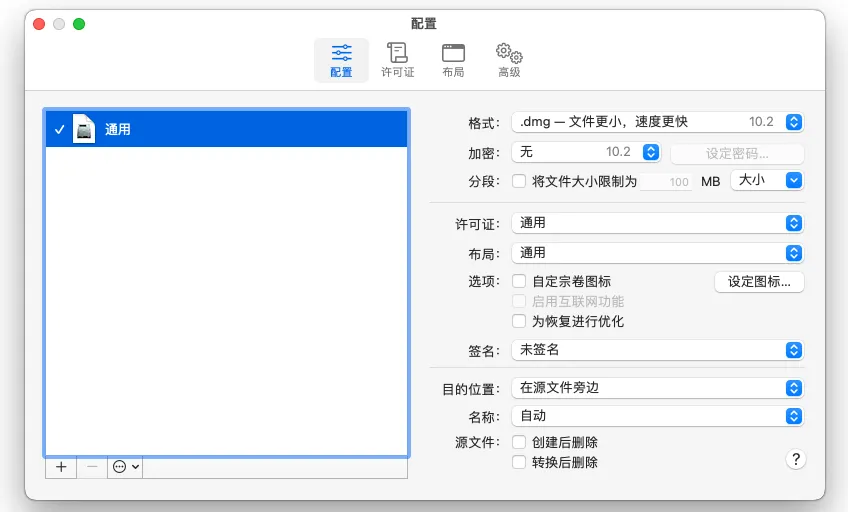This screenshot has height=512, width=848.
Task: Select the 通用 configuration in the list
Action: pos(226,130)
